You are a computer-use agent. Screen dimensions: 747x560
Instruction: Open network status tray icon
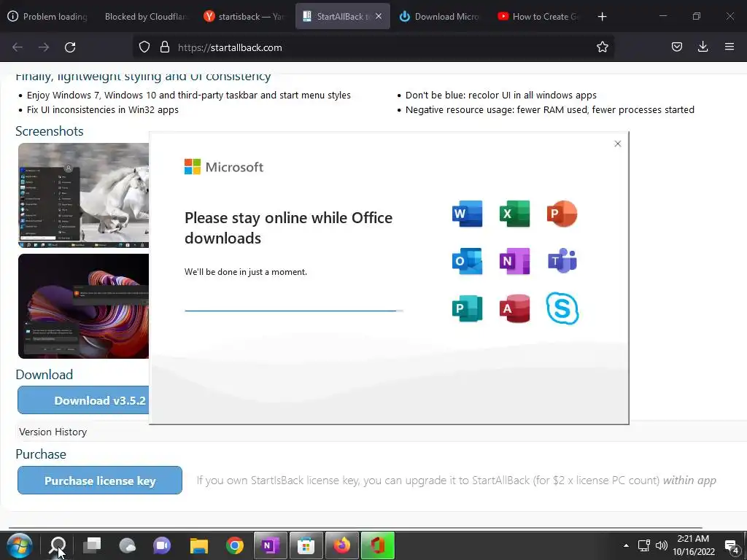click(643, 545)
